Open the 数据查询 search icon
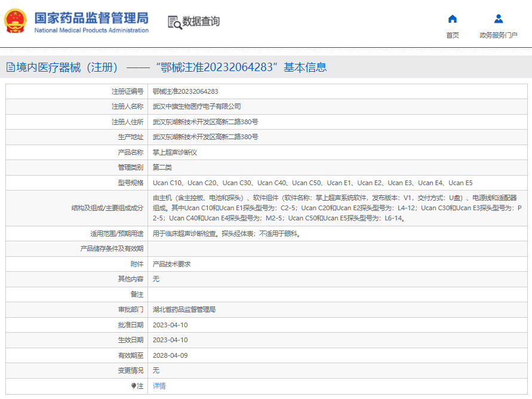The width and height of the screenshot is (532, 399). tap(175, 22)
